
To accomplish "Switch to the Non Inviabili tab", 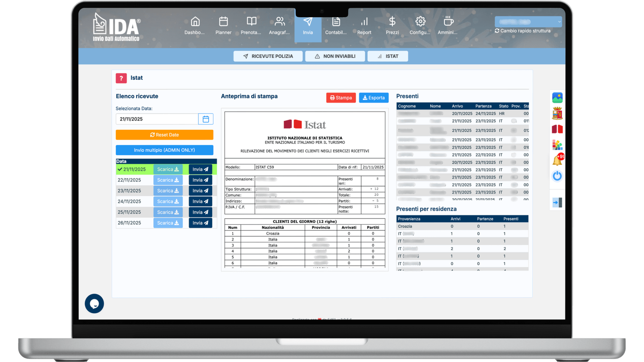I will click(x=335, y=56).
